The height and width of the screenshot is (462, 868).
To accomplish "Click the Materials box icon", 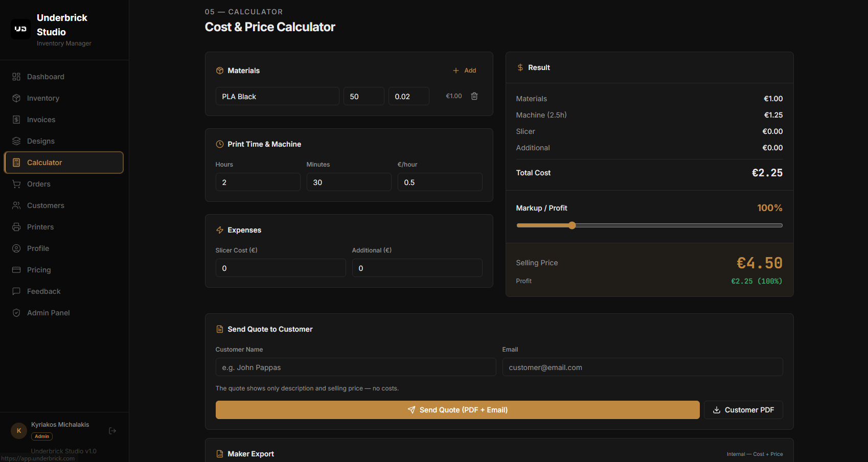I will pyautogui.click(x=220, y=71).
